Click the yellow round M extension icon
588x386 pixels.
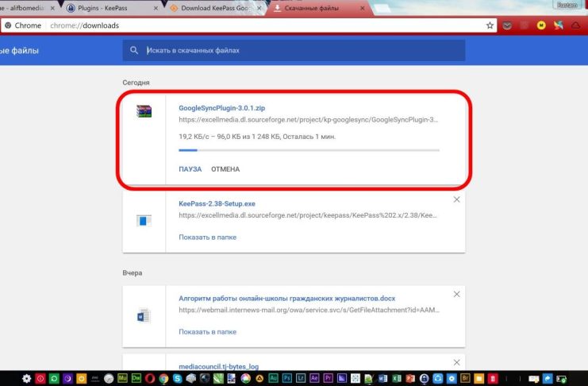(x=541, y=25)
